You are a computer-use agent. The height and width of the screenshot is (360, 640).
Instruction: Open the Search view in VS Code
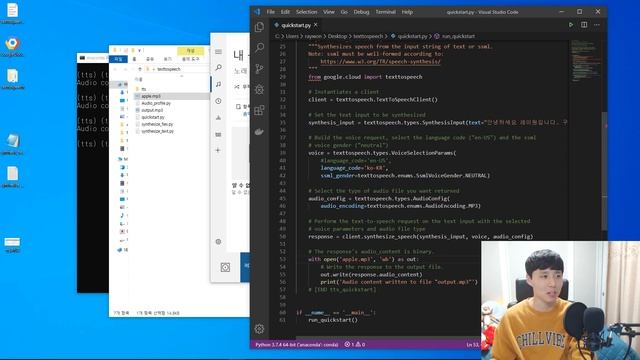point(260,47)
